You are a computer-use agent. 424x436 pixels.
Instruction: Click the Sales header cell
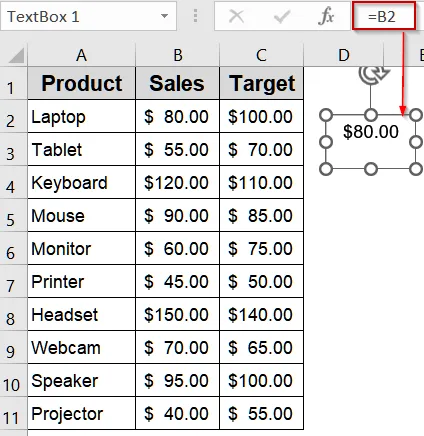178,83
